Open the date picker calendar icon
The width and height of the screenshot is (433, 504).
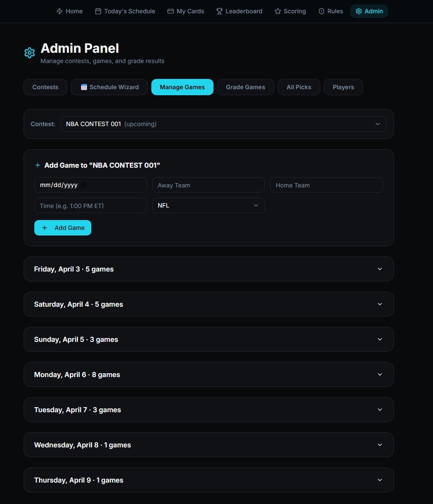[84, 185]
